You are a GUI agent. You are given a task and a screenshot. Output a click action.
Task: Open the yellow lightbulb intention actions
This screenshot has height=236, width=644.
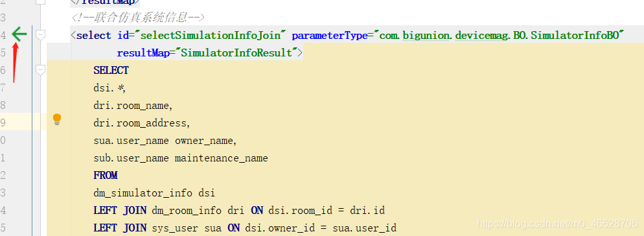click(57, 120)
